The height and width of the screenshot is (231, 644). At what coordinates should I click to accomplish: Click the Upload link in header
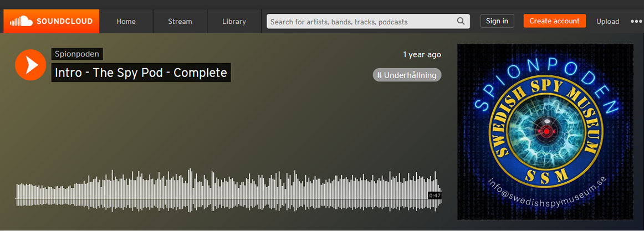click(x=607, y=22)
